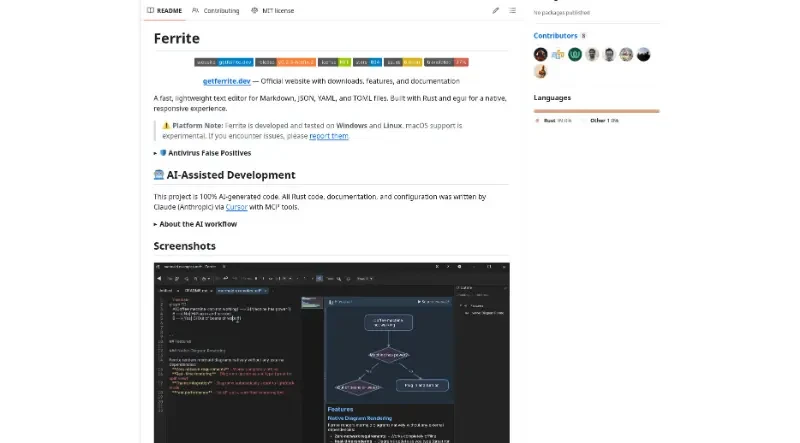Open the contributor avatar on second row
800x443 pixels.
tap(541, 71)
